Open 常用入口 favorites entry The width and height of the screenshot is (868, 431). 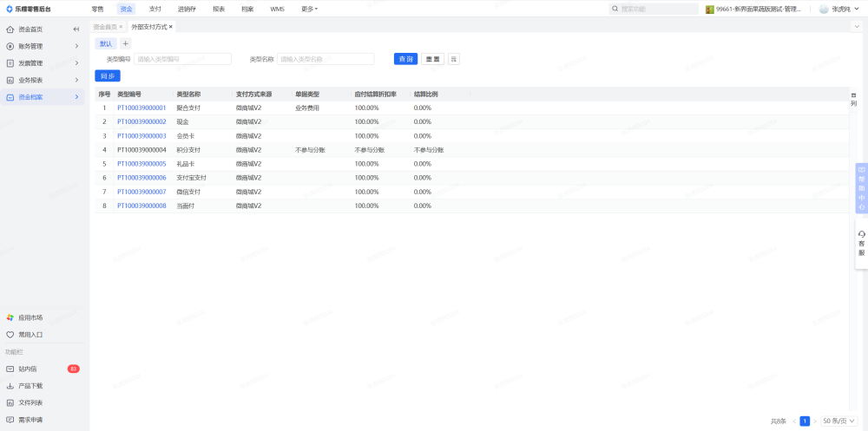pyautogui.click(x=30, y=334)
